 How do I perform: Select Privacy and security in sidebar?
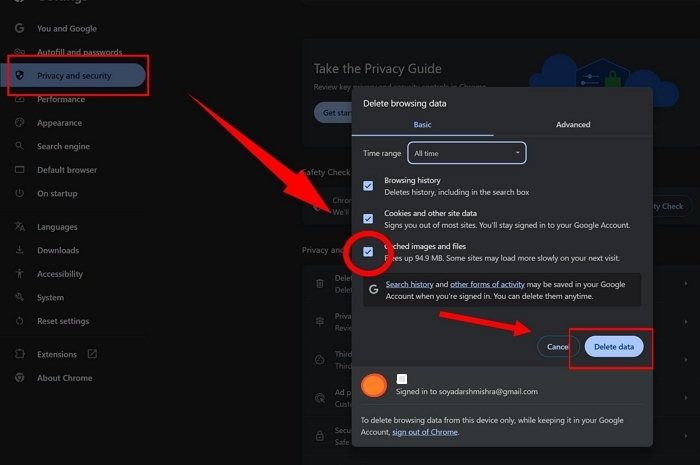click(74, 75)
